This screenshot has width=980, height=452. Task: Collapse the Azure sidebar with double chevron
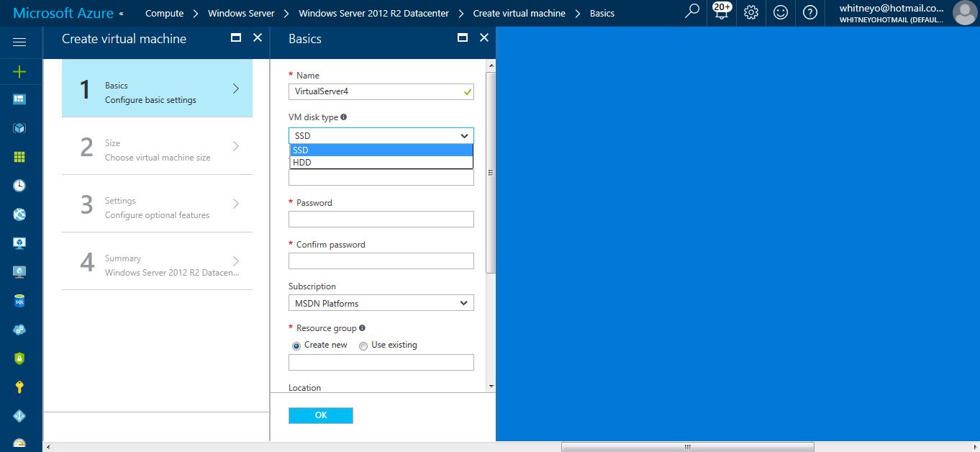(x=121, y=14)
